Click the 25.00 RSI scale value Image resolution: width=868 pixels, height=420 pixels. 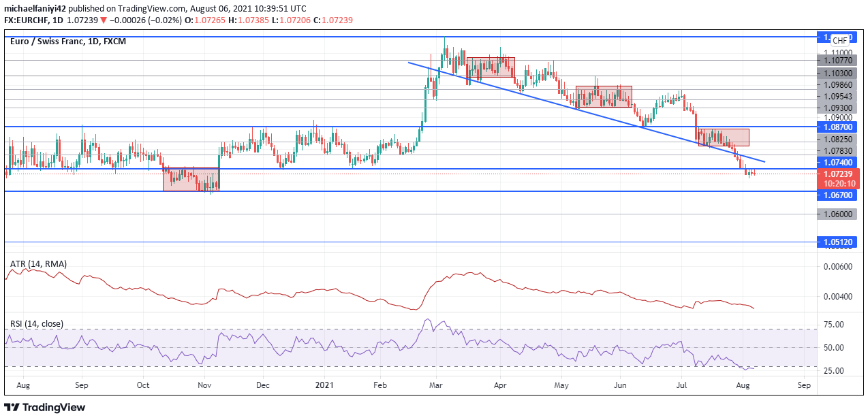835,371
